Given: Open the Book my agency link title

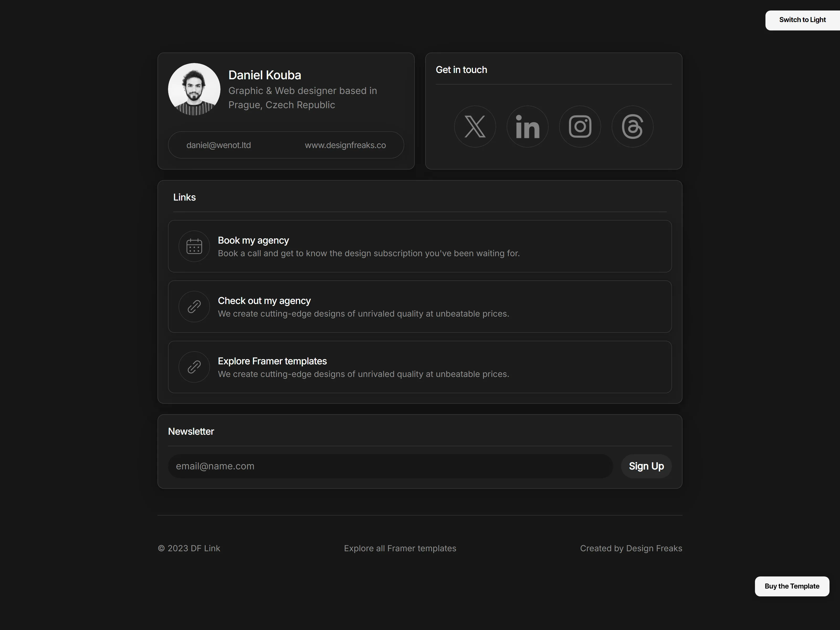Looking at the screenshot, I should 253,240.
